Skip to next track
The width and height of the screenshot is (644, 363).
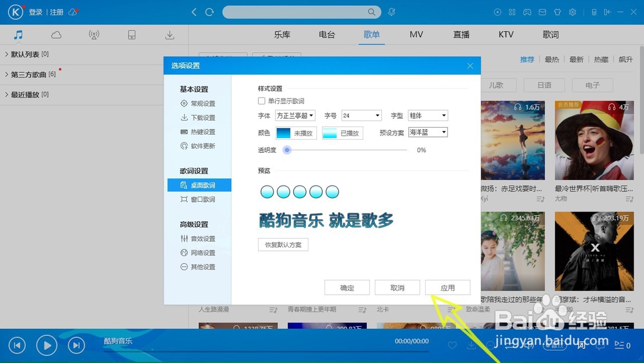tap(77, 346)
